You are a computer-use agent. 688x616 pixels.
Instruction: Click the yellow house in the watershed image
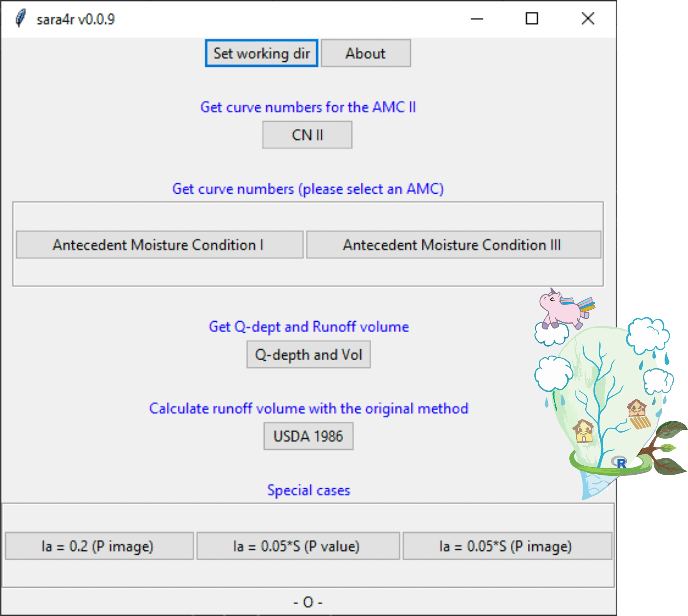[583, 431]
